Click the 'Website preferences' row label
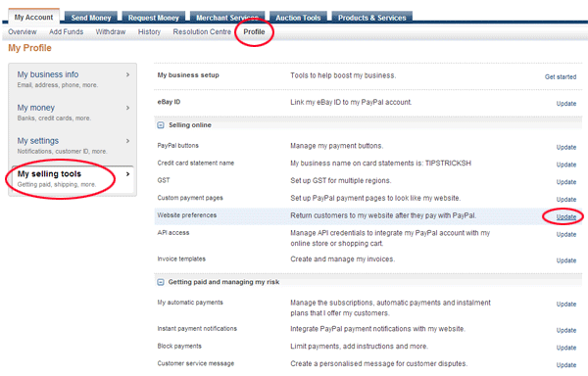The width and height of the screenshot is (588, 376). (187, 215)
